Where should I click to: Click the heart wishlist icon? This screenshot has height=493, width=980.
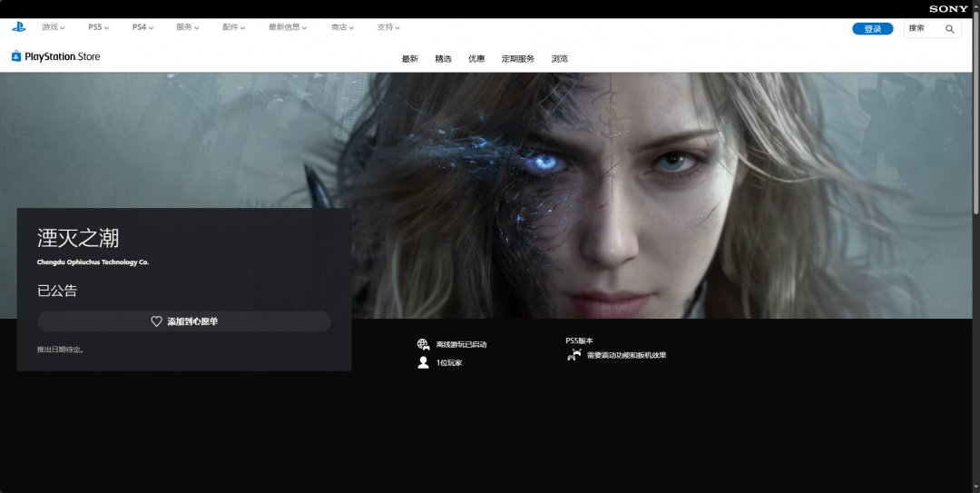[156, 321]
